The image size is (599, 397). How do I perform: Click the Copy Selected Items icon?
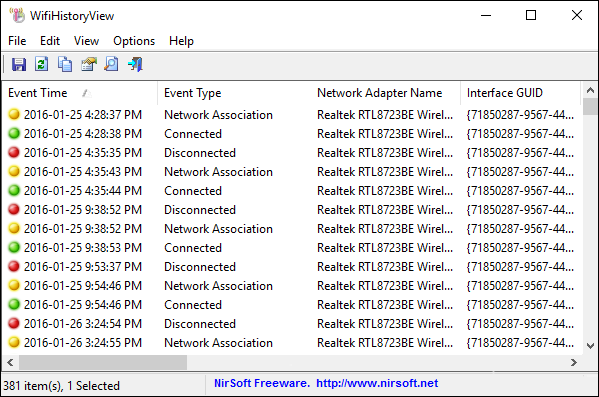click(65, 64)
